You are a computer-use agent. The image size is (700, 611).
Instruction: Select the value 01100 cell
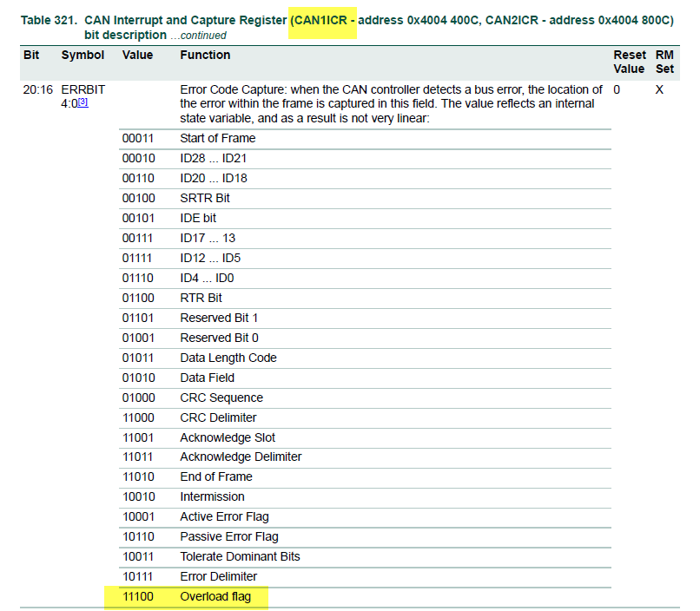click(x=138, y=298)
